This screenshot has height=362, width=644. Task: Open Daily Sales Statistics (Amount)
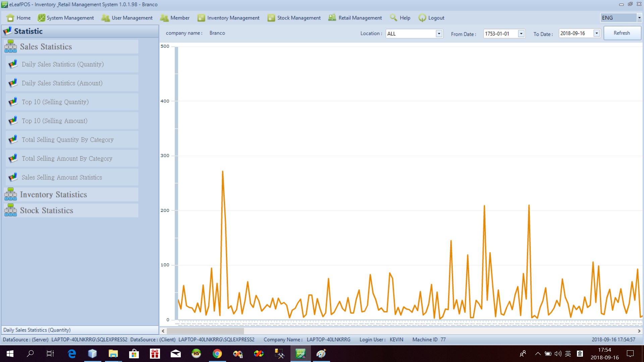(62, 83)
